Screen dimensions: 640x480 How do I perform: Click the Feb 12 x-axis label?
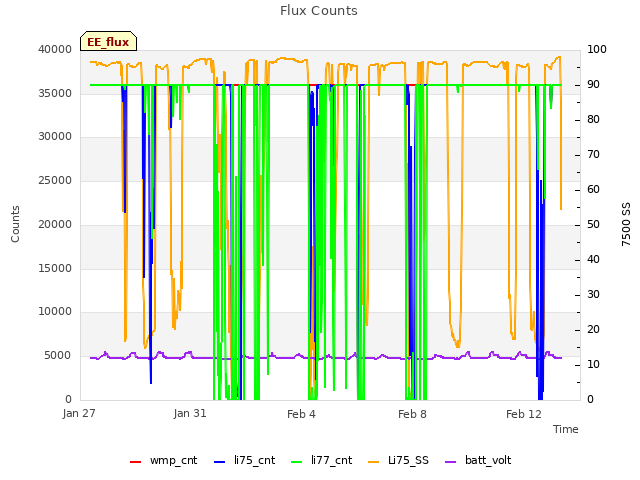[524, 414]
